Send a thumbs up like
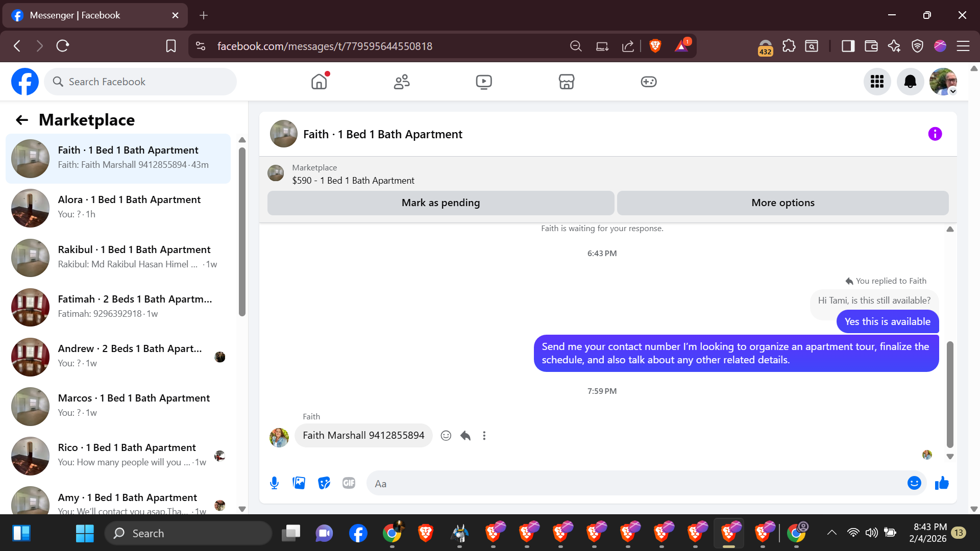The height and width of the screenshot is (551, 980). click(x=941, y=483)
